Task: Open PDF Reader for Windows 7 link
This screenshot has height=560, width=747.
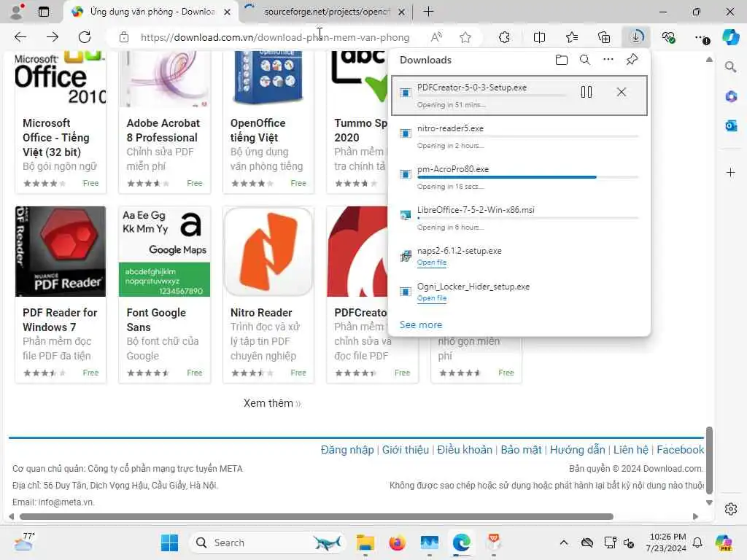Action: pos(60,319)
